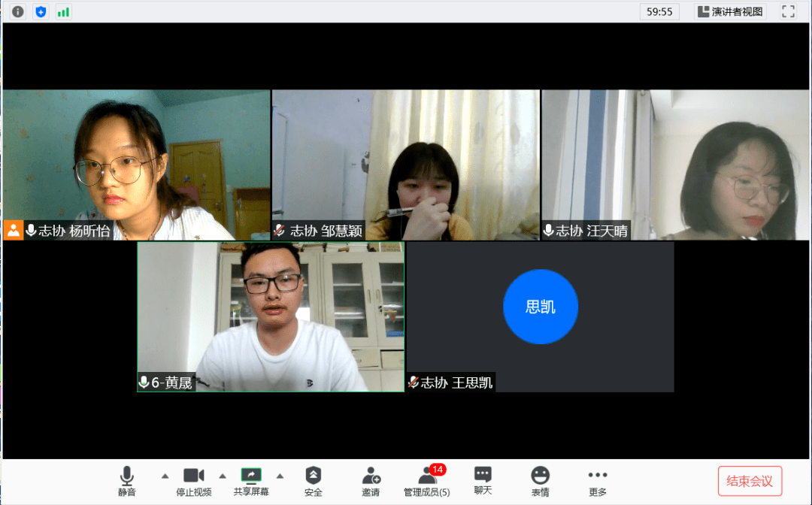Open reactions (表情) menu

[540, 481]
